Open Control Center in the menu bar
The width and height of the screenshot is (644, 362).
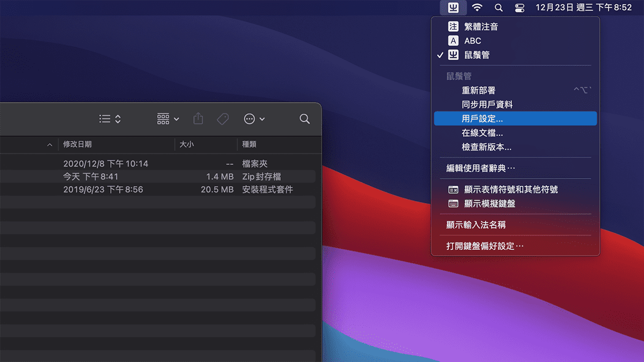[x=519, y=8]
